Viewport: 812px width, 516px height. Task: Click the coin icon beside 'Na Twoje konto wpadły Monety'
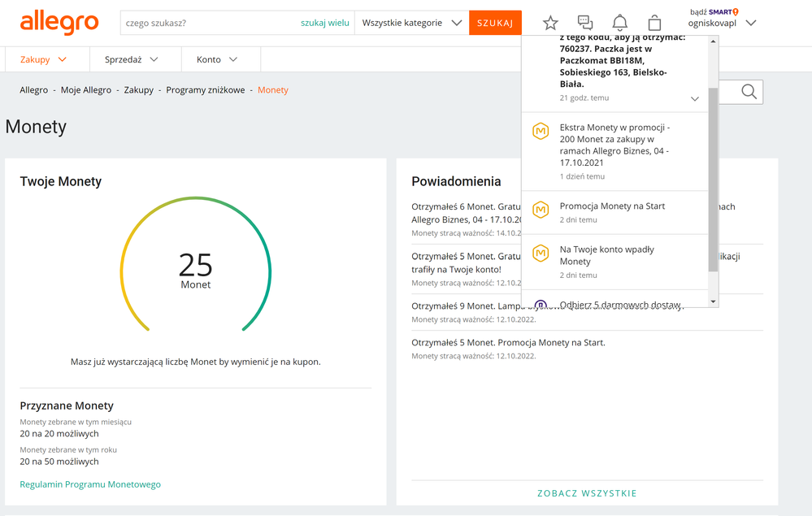pyautogui.click(x=541, y=253)
